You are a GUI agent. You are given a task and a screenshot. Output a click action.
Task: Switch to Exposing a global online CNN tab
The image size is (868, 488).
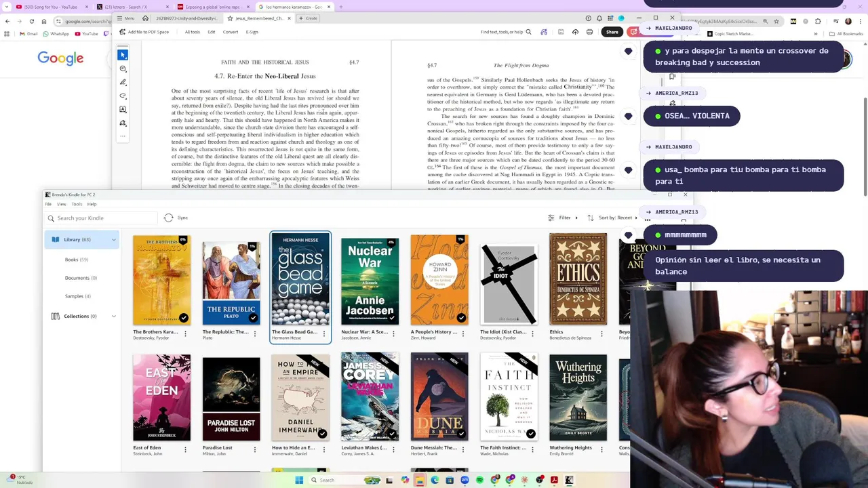click(212, 7)
